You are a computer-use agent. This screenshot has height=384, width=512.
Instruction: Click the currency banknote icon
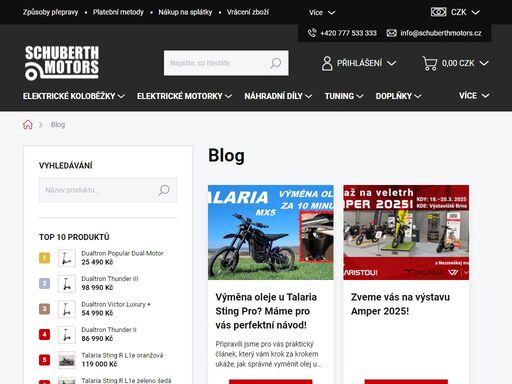pyautogui.click(x=438, y=12)
